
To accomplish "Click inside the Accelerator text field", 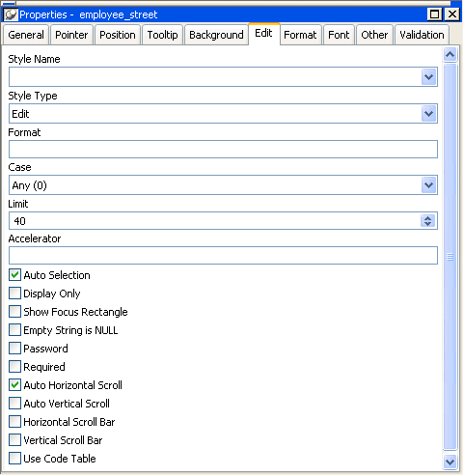I will [223, 256].
